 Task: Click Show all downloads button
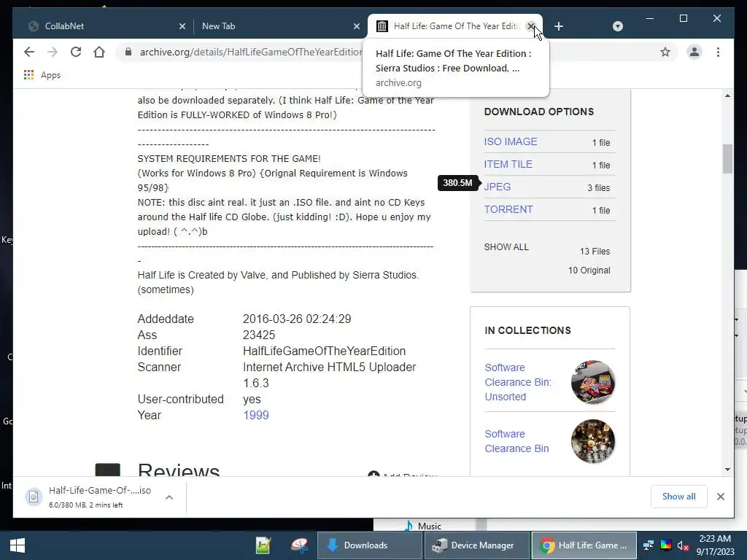point(678,496)
